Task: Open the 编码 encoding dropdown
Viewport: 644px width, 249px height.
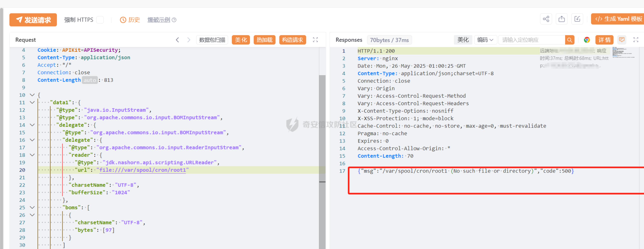Action: [485, 40]
